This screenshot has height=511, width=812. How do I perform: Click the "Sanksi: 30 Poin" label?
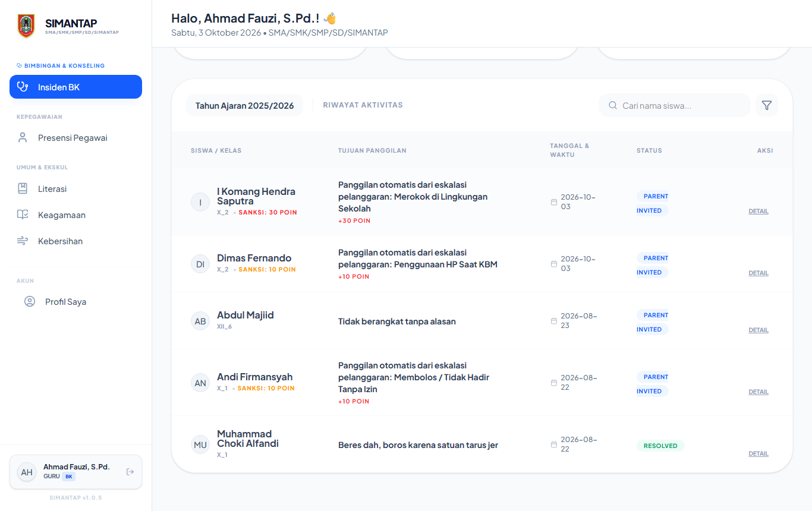coord(267,212)
